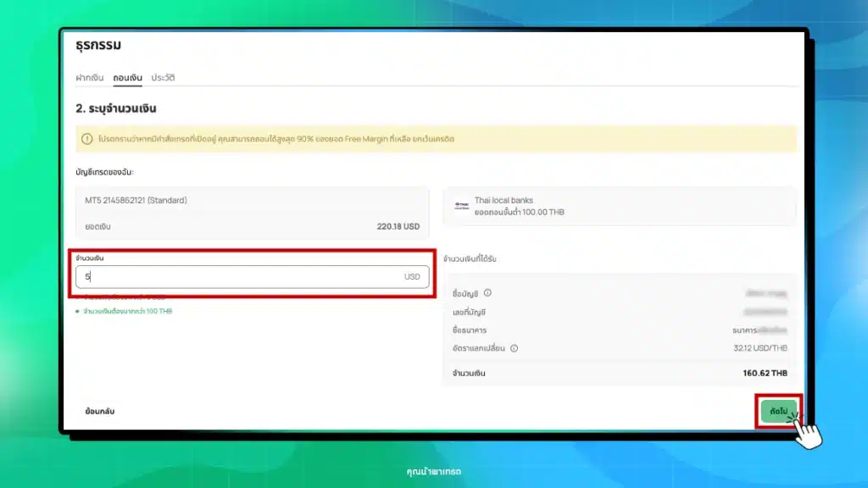This screenshot has height=488, width=868.
Task: Click the USD currency label in input
Action: click(412, 276)
